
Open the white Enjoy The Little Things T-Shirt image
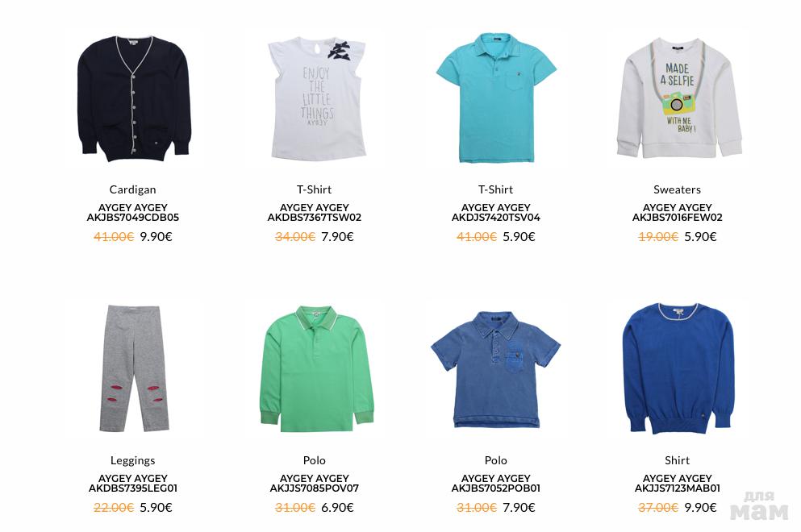point(317,98)
